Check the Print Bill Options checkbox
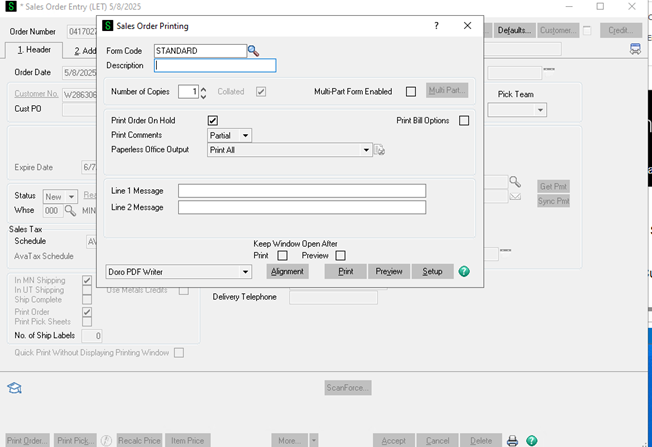 pyautogui.click(x=464, y=121)
